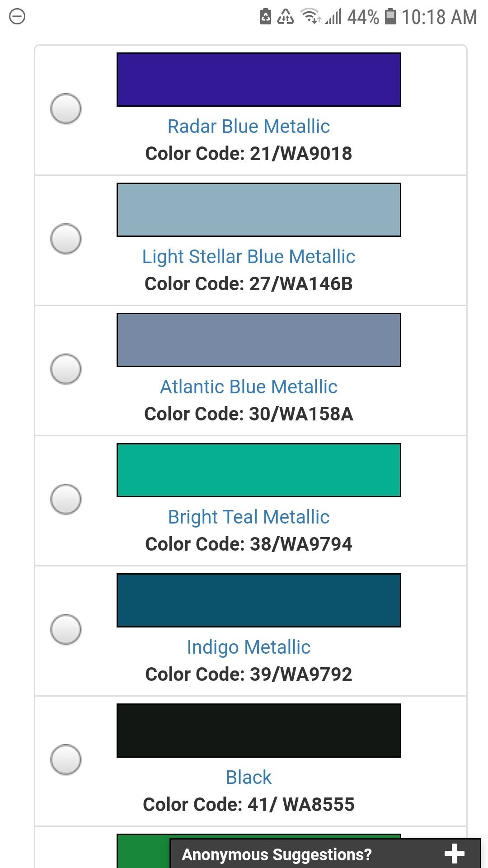Screen dimensions: 488x868
Task: Click the Indigo Metallic link
Action: [249, 647]
